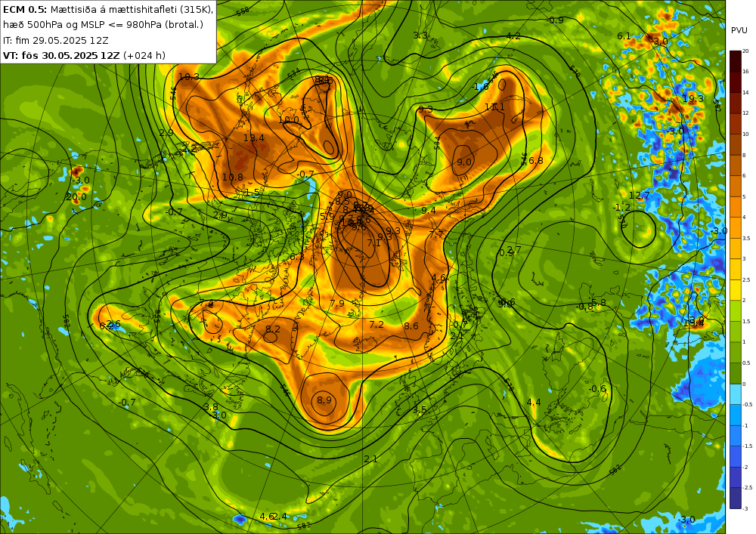Click the dark indigo swatch between -2.5 and -3
This screenshot has width=756, height=534.
tap(736, 498)
